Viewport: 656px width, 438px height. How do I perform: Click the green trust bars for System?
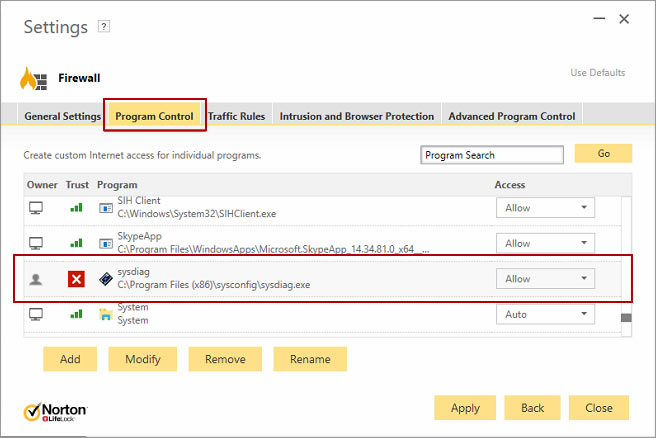point(76,314)
